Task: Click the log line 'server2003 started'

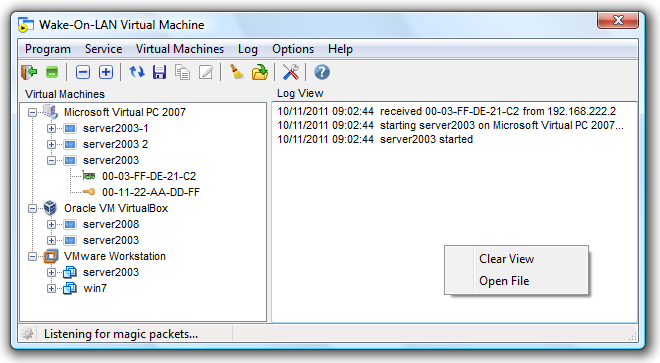Action: coord(375,139)
